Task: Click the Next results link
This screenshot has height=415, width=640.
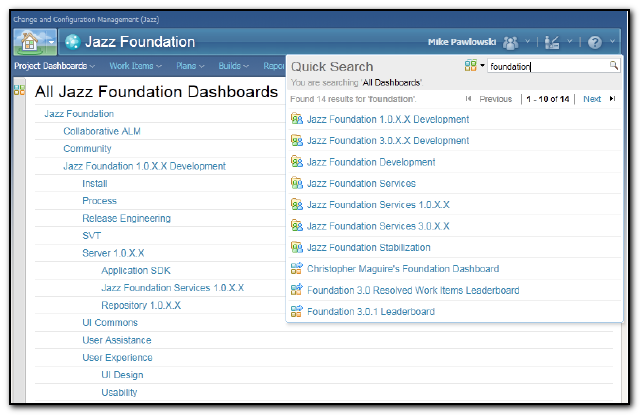Action: pyautogui.click(x=592, y=99)
